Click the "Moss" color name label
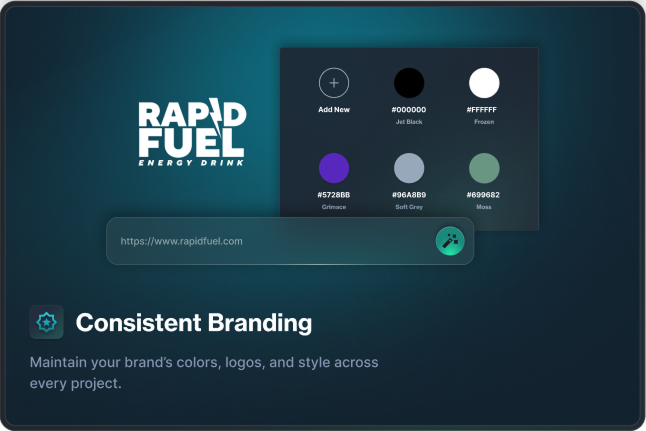The height and width of the screenshot is (431, 646). click(484, 206)
